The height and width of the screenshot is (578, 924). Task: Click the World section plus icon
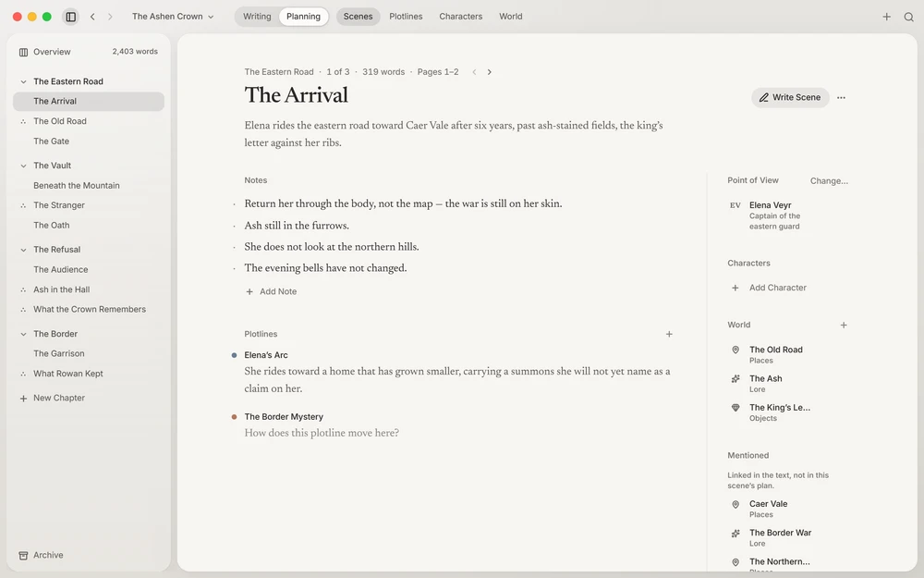(844, 325)
